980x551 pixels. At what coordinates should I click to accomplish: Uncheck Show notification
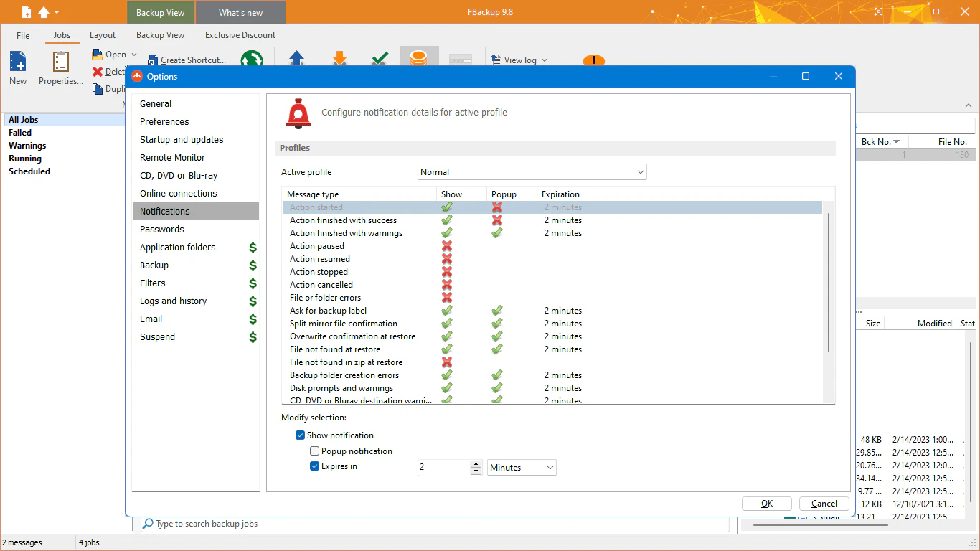[x=300, y=435]
